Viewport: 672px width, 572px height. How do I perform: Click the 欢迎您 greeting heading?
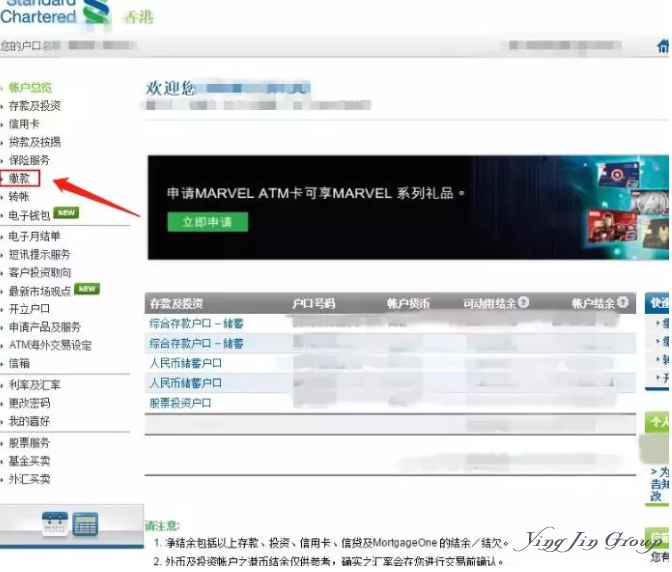tap(171, 88)
